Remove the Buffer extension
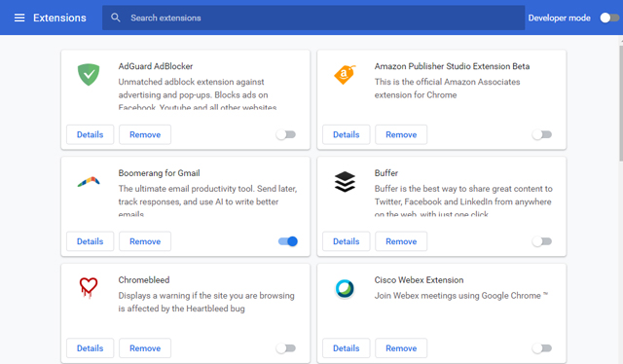 [401, 241]
